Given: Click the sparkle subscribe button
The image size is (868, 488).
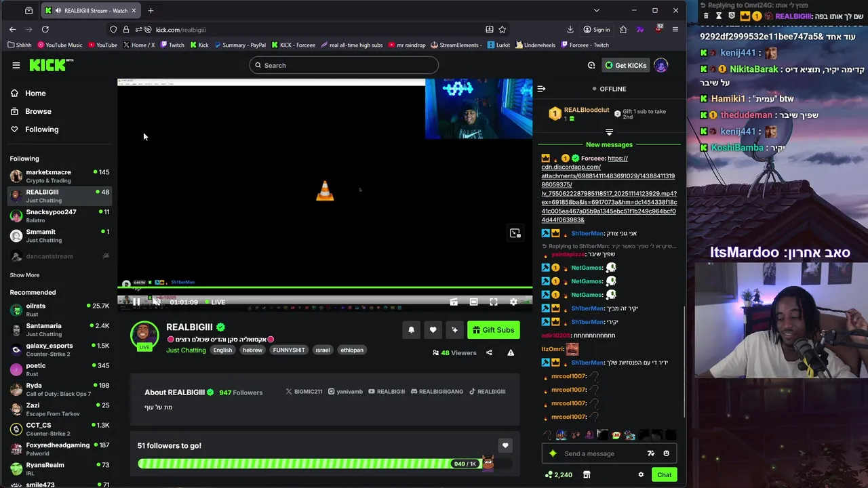Looking at the screenshot, I should (454, 330).
